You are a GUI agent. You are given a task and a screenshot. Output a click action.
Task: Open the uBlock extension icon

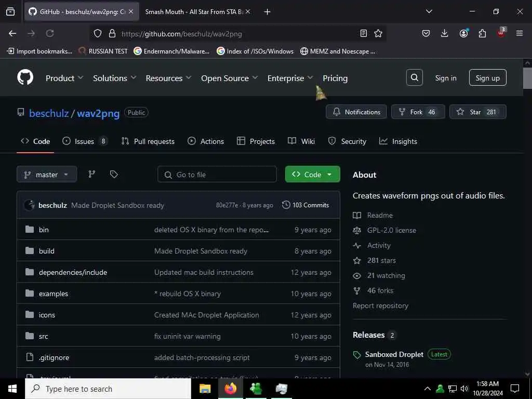point(501,33)
